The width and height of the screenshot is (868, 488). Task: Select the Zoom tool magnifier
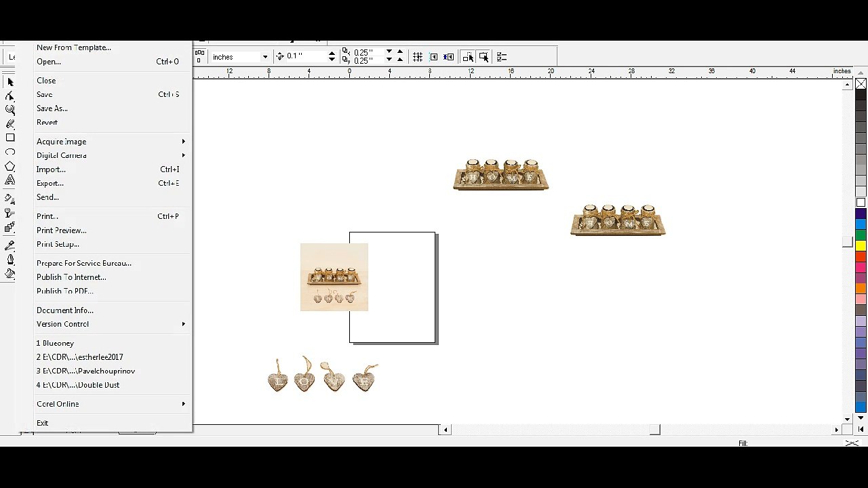click(x=10, y=110)
